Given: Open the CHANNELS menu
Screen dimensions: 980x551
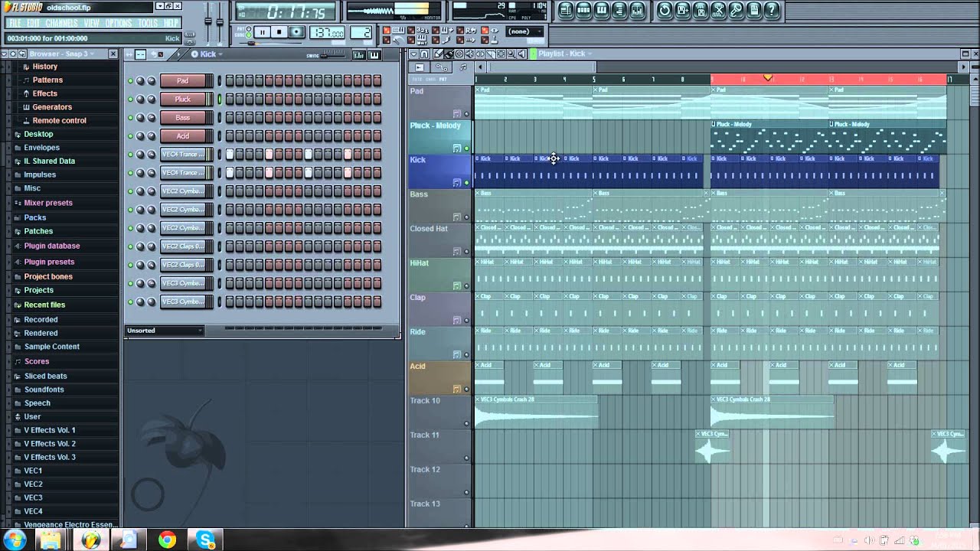Looking at the screenshot, I should point(61,23).
